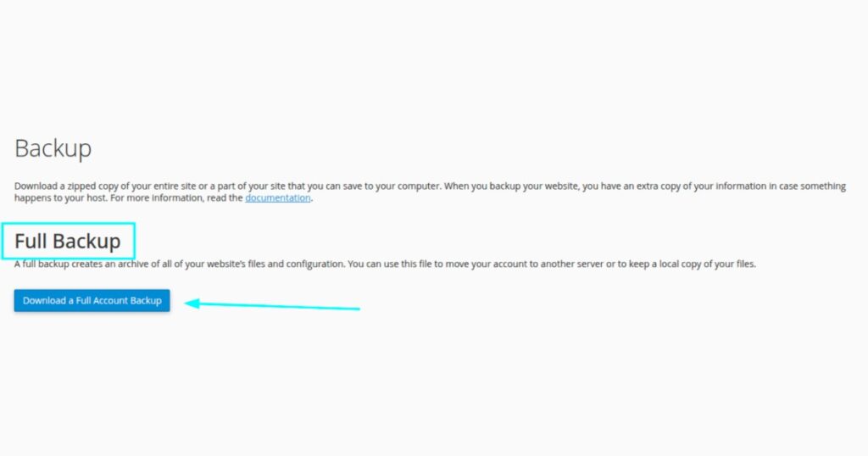
Task: Click the tail end of the cyan arrow
Action: click(354, 309)
